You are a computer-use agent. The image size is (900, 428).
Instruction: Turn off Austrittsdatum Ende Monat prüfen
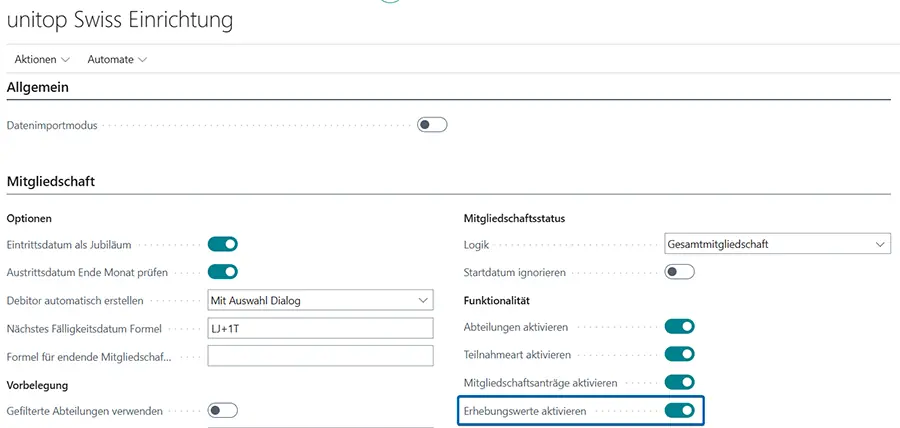223,272
